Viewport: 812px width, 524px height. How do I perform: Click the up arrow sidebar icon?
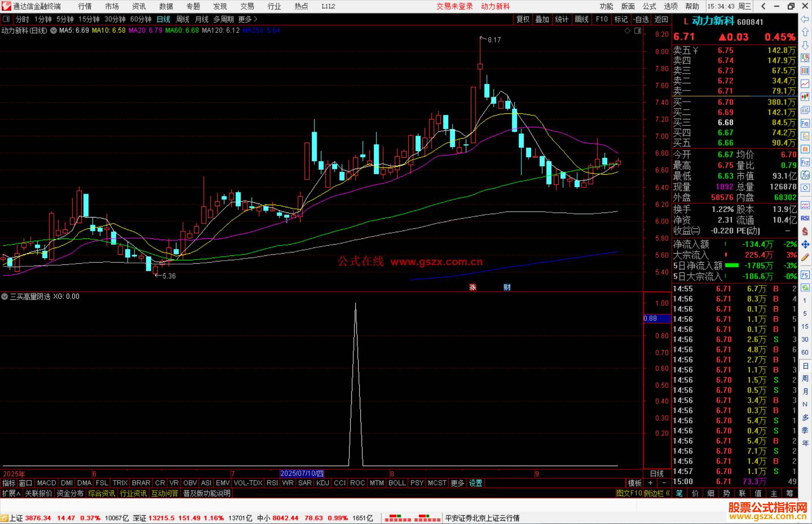point(805,32)
